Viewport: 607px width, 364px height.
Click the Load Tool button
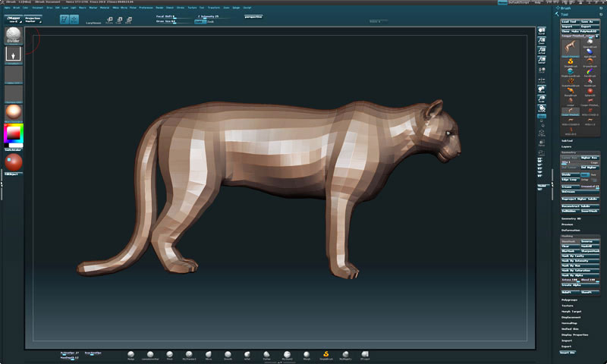pos(570,22)
